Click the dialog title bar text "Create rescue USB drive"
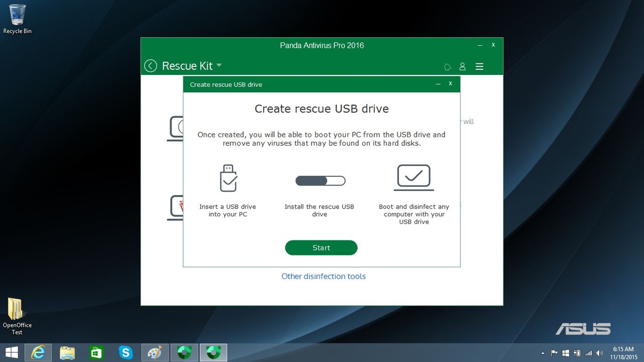This screenshot has height=362, width=644. coord(226,84)
